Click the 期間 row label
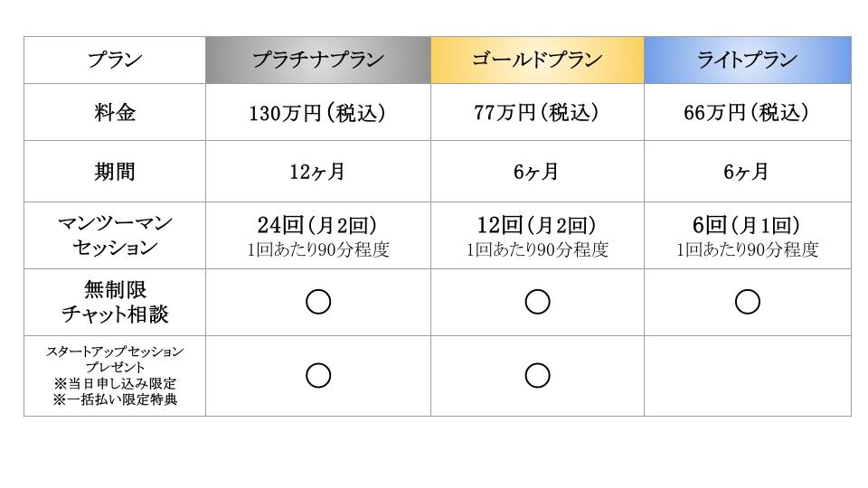The image size is (868, 488). pyautogui.click(x=115, y=172)
